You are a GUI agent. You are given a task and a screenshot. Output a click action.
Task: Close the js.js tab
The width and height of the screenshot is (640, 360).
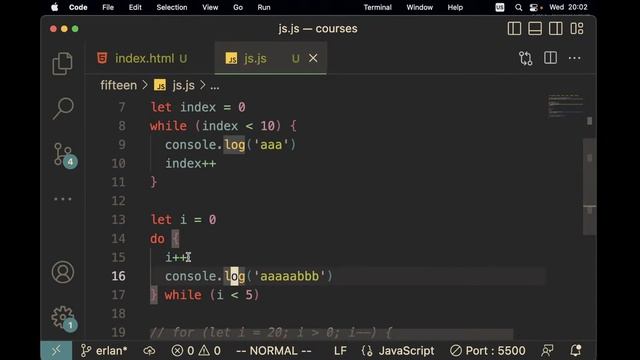click(313, 58)
